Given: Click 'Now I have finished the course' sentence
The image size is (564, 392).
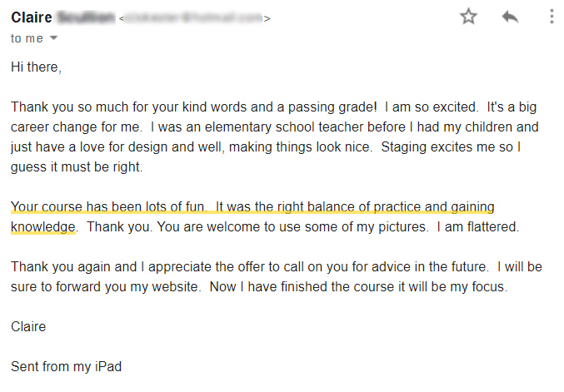Looking at the screenshot, I should pos(358,287).
